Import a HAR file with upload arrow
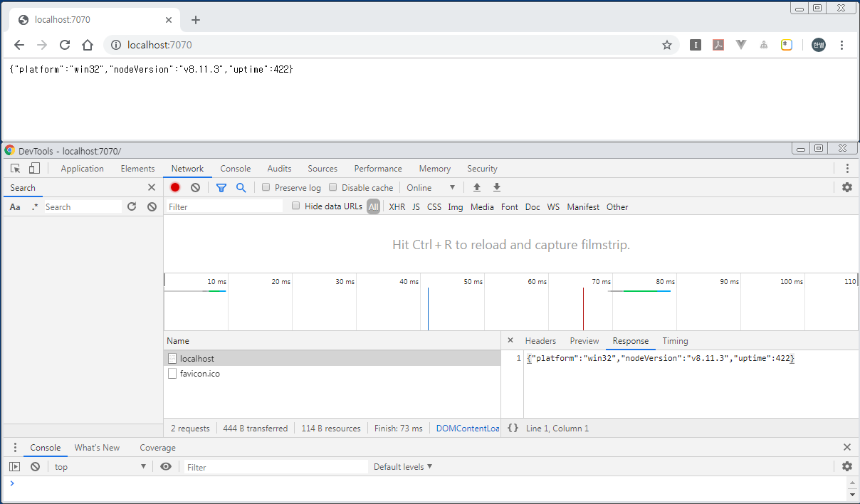 (477, 188)
